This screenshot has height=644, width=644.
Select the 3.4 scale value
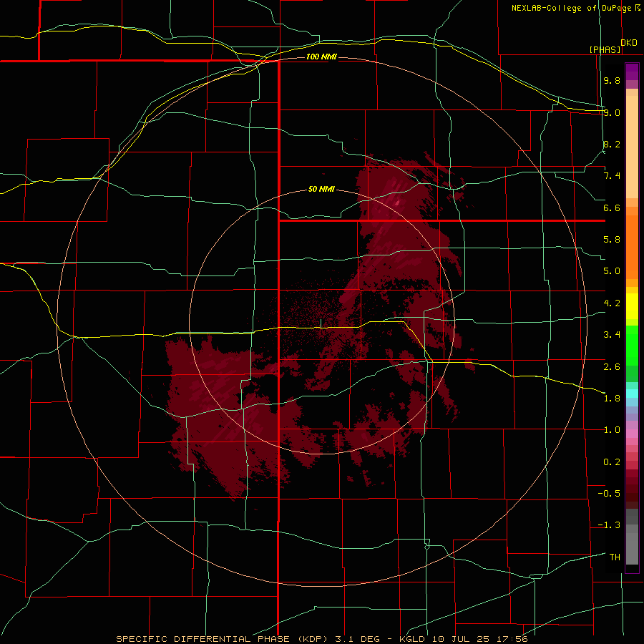(x=612, y=335)
